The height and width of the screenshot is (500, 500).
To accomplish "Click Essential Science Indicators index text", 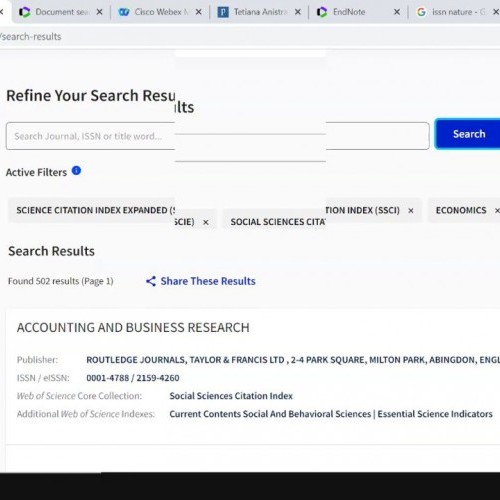I will (x=435, y=414).
